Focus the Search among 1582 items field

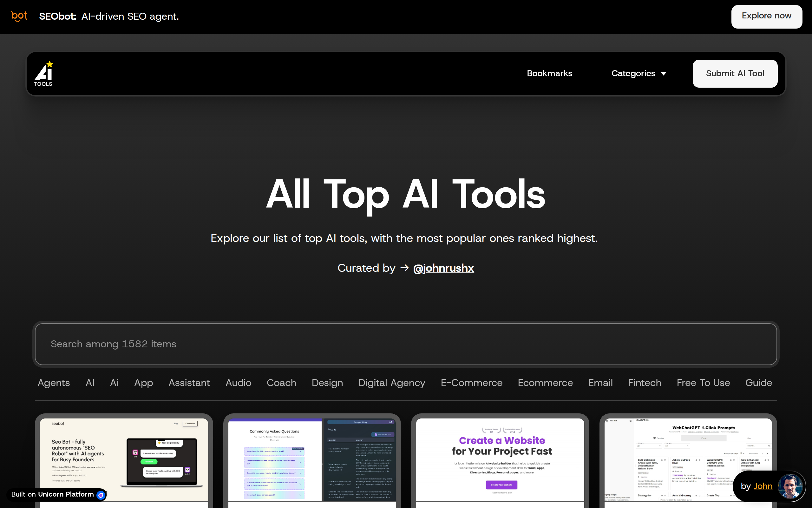coord(406,344)
